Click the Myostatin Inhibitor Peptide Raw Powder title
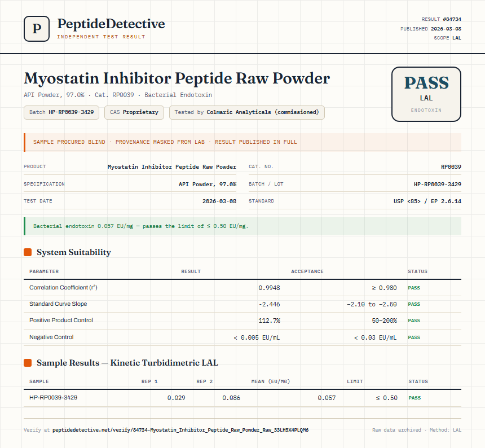Image resolution: width=485 pixels, height=448 pixels. (177, 78)
